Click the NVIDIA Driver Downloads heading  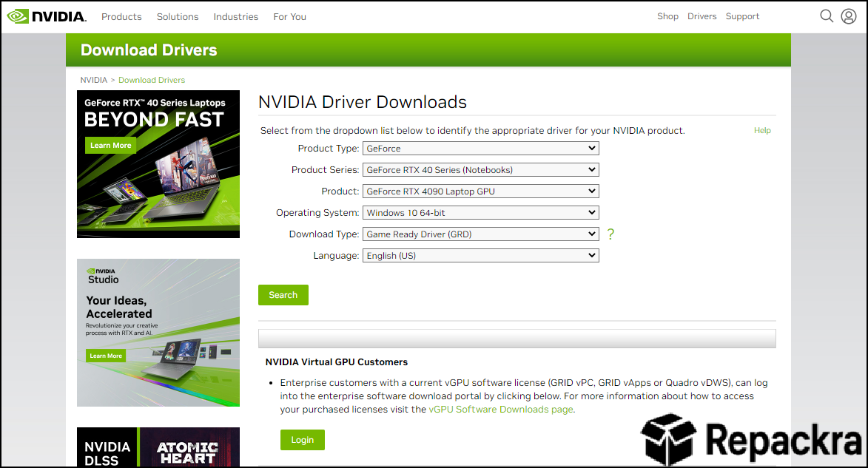coord(363,102)
